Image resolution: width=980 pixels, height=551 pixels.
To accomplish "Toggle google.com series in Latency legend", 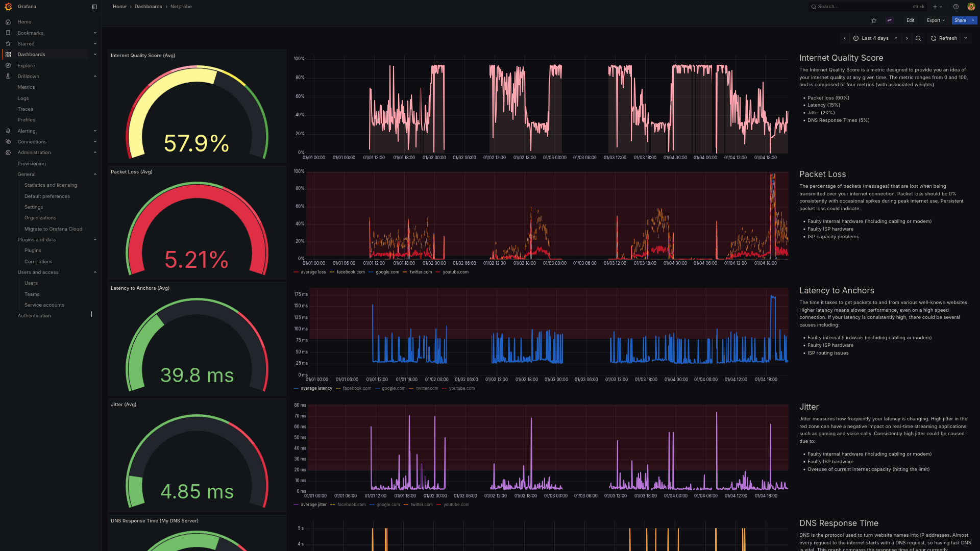I will [x=390, y=388].
